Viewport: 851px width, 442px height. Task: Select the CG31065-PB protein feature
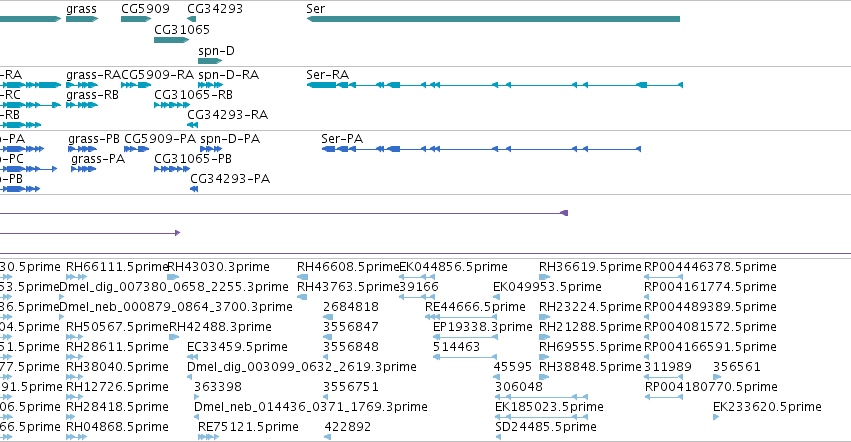coord(172,169)
